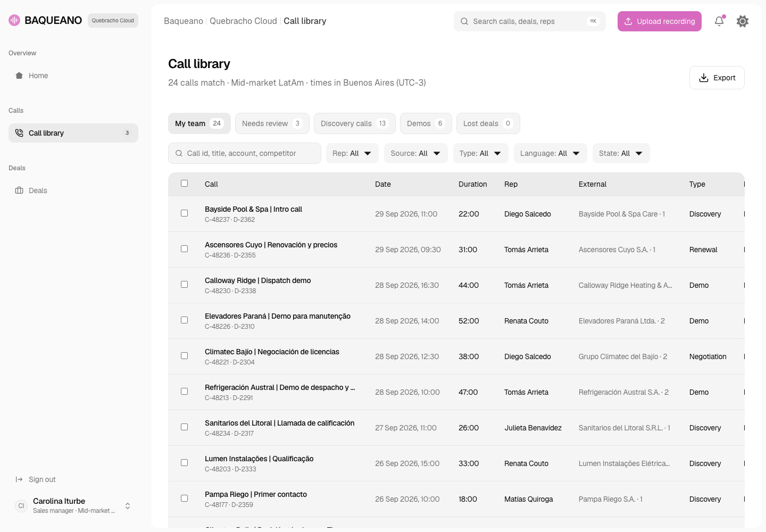The image size is (766, 532).
Task: Toggle the select-all calls checkbox
Action: click(185, 184)
